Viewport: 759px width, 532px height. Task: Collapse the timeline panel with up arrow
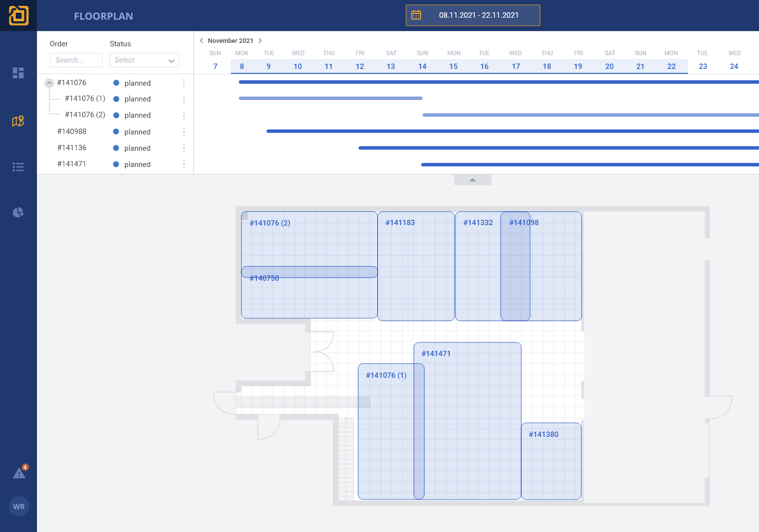(472, 180)
